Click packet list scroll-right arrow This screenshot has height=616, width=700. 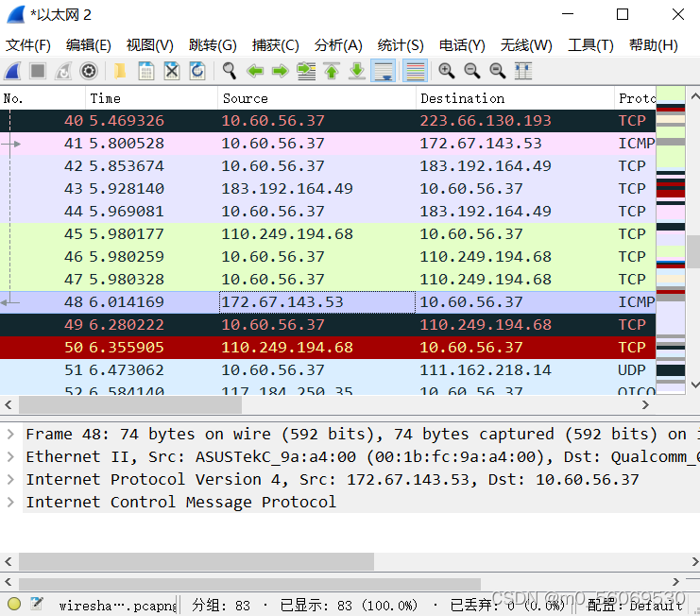645,405
